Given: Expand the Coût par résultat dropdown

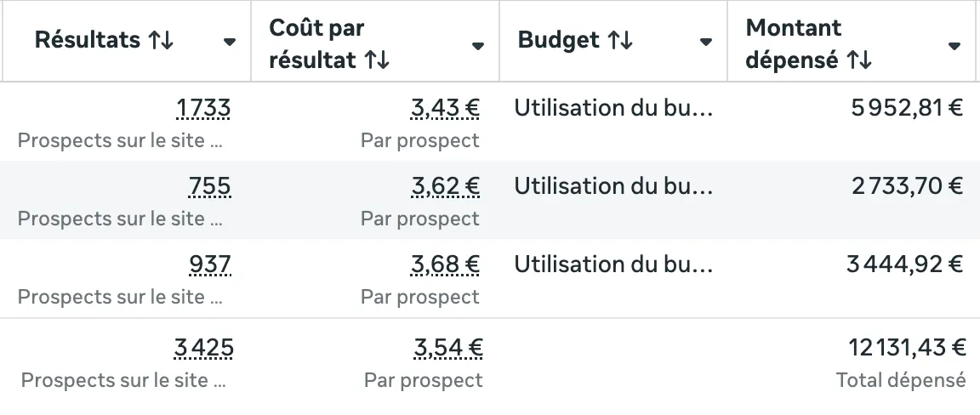Looking at the screenshot, I should (478, 45).
